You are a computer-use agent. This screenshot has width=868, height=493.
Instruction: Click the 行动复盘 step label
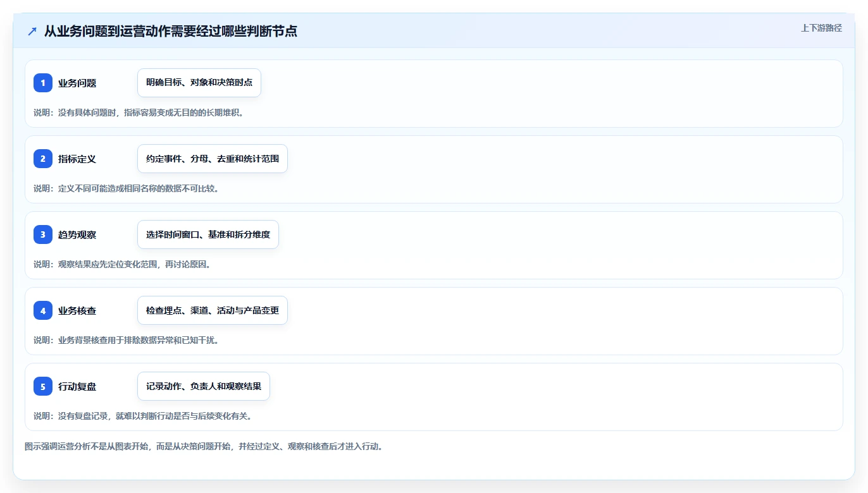77,387
